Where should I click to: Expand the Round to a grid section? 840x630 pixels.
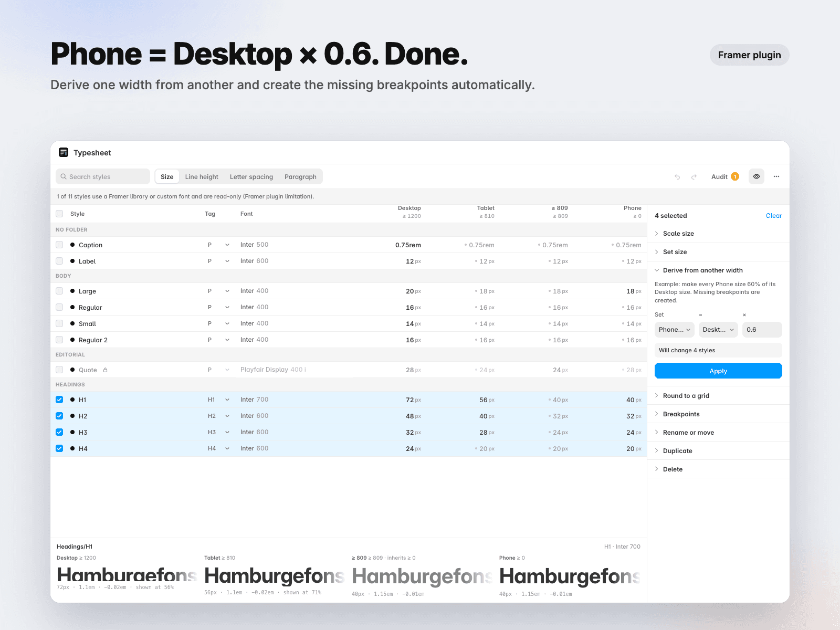tap(718, 396)
